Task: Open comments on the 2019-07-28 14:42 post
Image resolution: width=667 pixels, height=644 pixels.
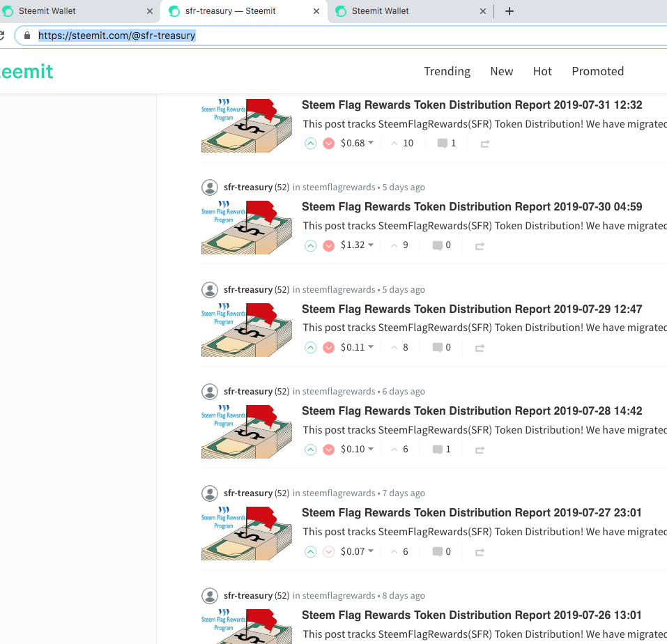Action: point(442,449)
